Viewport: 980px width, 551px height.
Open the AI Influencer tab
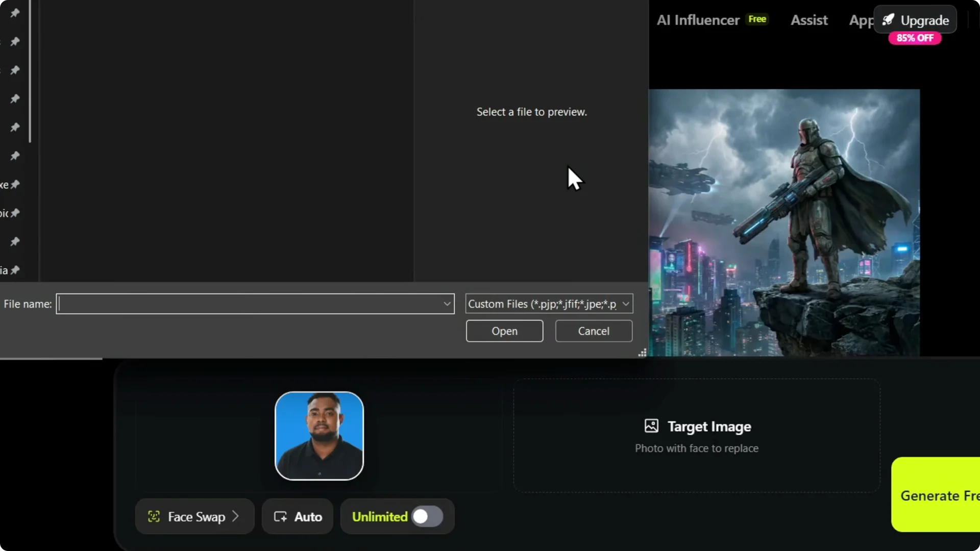[697, 20]
